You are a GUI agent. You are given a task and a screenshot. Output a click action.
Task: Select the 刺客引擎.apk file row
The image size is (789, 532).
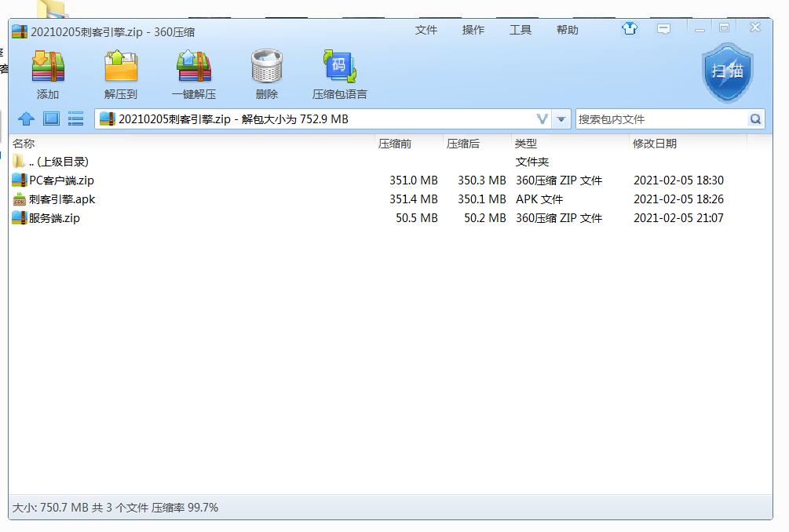pyautogui.click(x=61, y=199)
